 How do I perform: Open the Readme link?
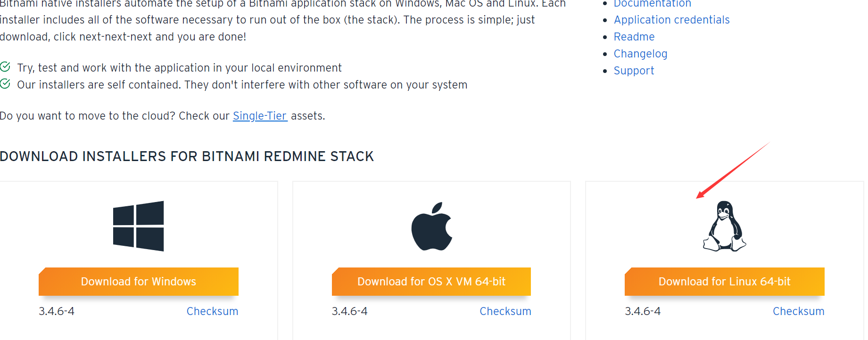pos(634,37)
